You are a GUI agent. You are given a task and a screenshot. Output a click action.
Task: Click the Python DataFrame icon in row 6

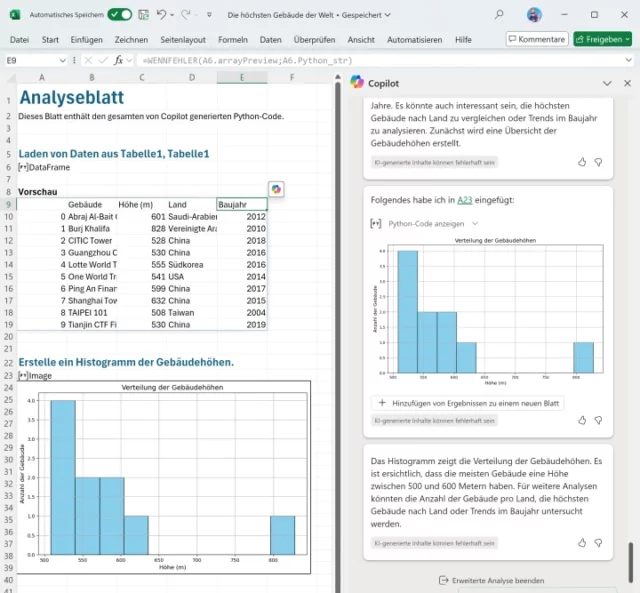pos(23,167)
